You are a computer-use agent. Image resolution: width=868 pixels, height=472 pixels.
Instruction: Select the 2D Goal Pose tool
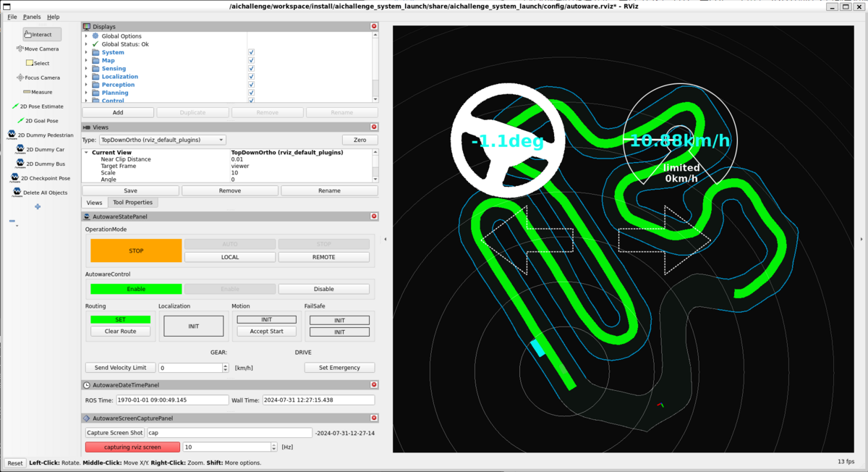(x=38, y=121)
